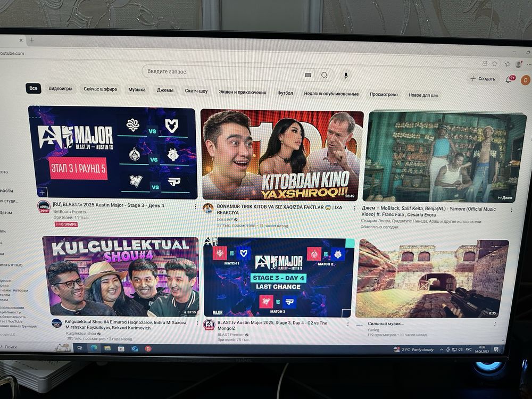532x399 pixels.
Task: Open the calendar app on the taskbar
Action: pos(121,348)
